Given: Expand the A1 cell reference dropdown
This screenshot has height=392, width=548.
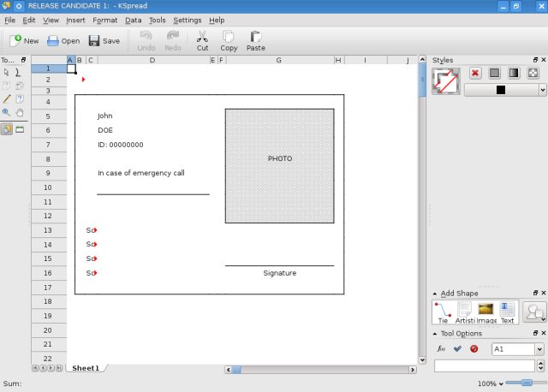Looking at the screenshot, I should pos(539,349).
